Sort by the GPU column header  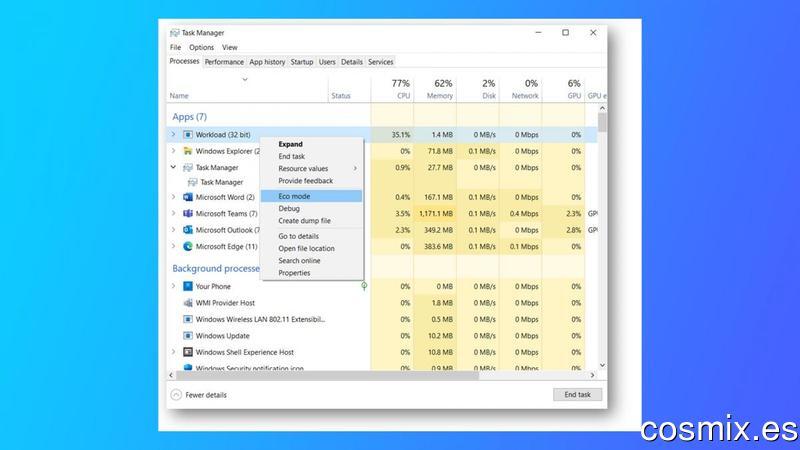pyautogui.click(x=563, y=89)
